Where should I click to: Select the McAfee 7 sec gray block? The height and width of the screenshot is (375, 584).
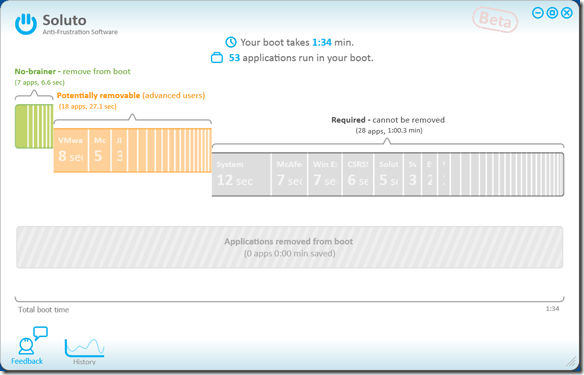[289, 174]
